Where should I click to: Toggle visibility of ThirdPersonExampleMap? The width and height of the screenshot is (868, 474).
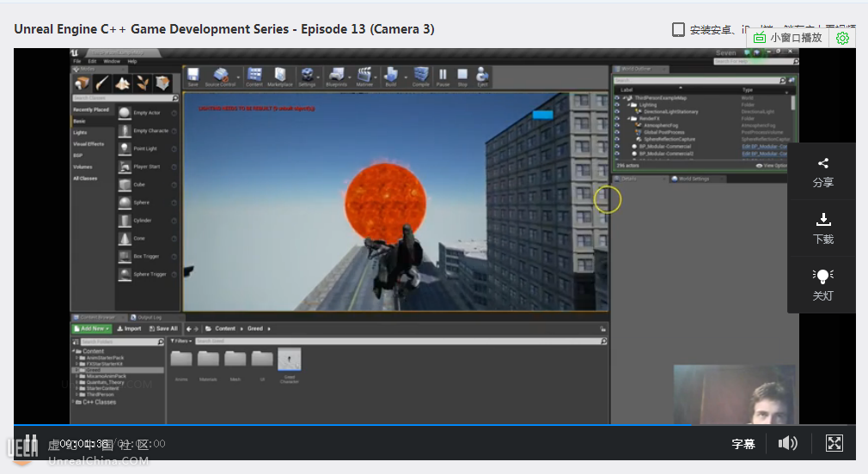point(617,98)
